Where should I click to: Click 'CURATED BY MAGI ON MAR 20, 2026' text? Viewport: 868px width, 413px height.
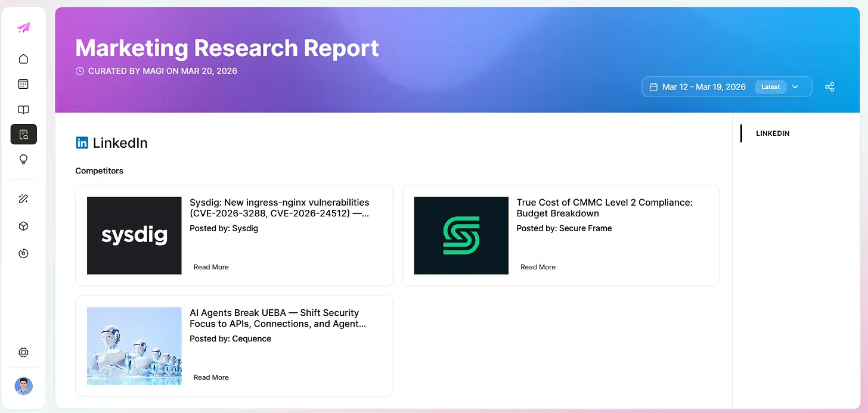coord(163,71)
